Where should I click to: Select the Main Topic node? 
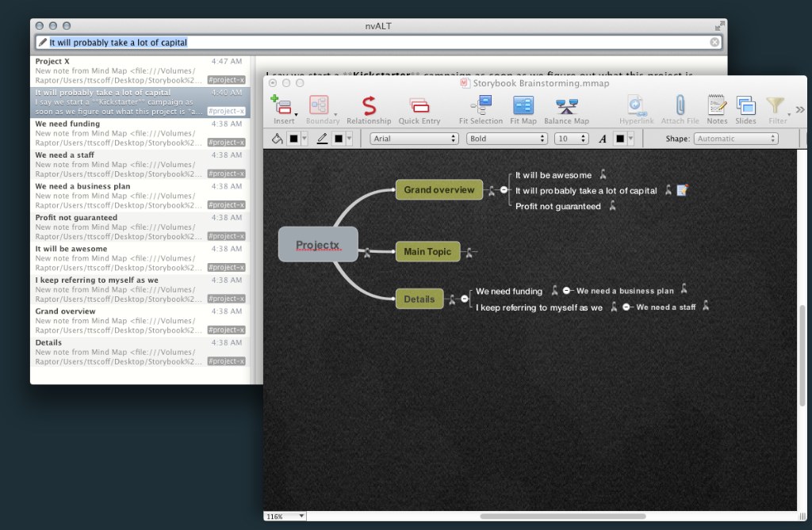click(x=427, y=252)
